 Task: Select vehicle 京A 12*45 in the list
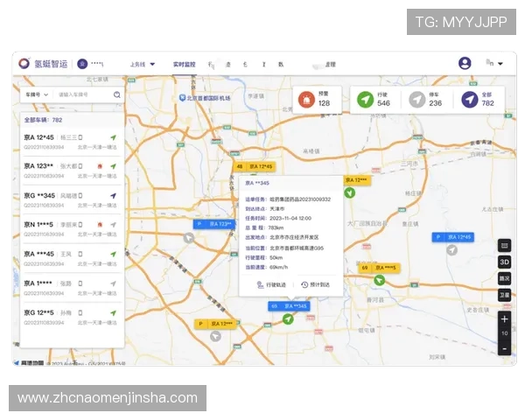coord(70,142)
